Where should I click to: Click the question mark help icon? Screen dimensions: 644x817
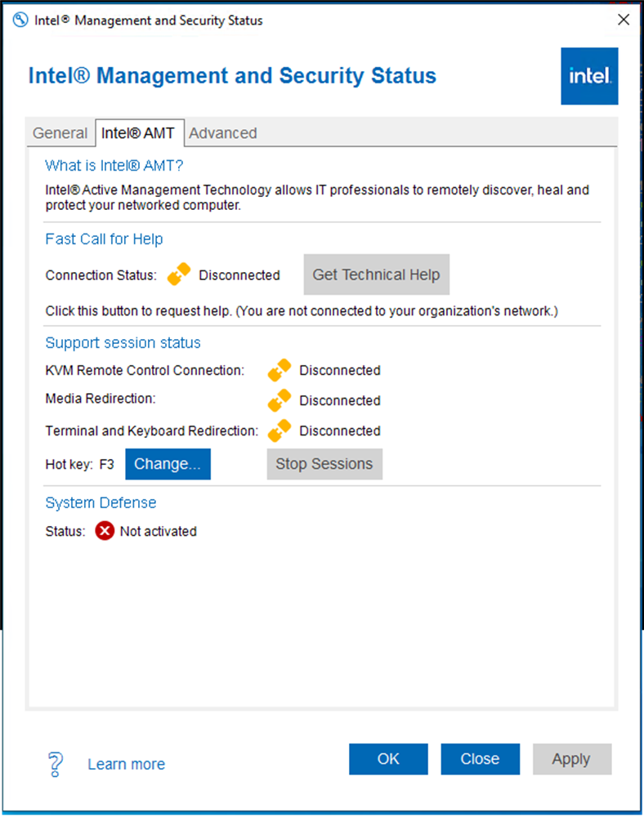(x=56, y=765)
